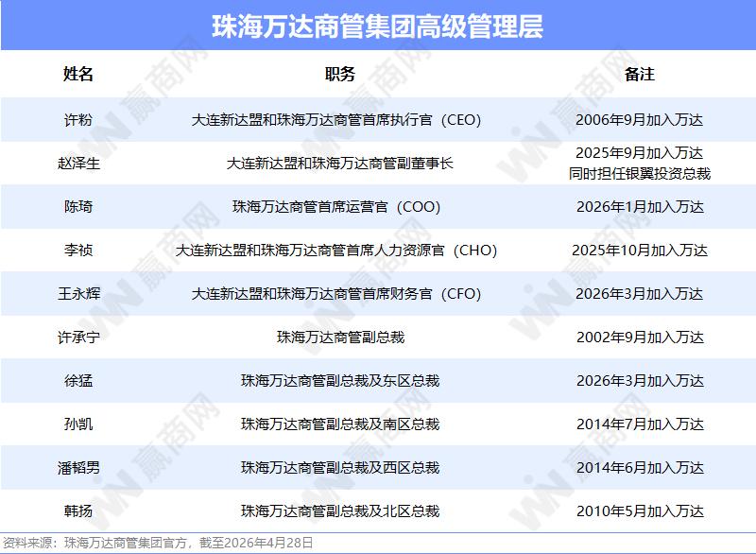Screen dimensions: 756x554
Task: Click 珠海万达商管副总裁及西区总裁 cell
Action: [340, 467]
